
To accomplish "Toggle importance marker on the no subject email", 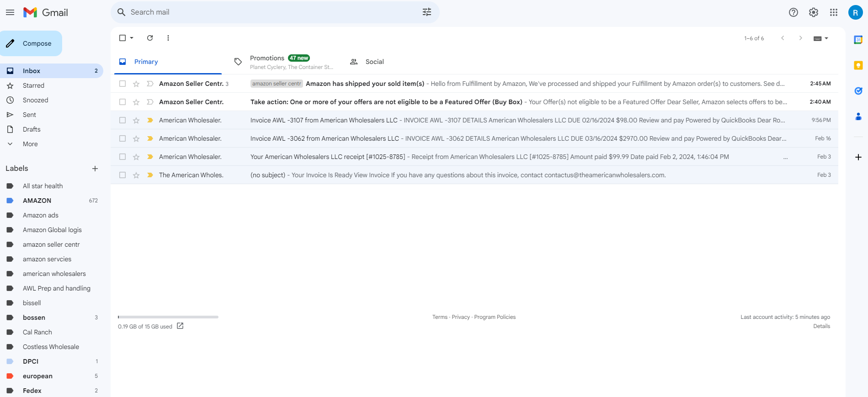I will point(150,175).
